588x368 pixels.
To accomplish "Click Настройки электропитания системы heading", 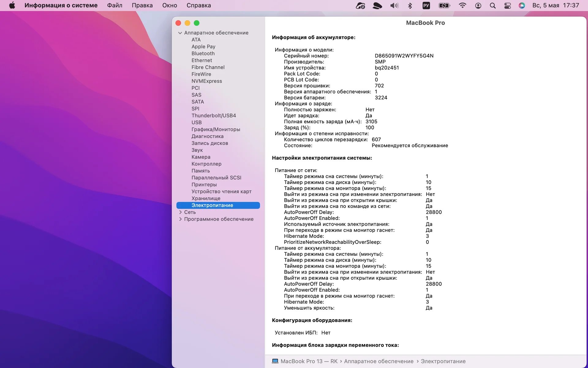I will click(322, 158).
